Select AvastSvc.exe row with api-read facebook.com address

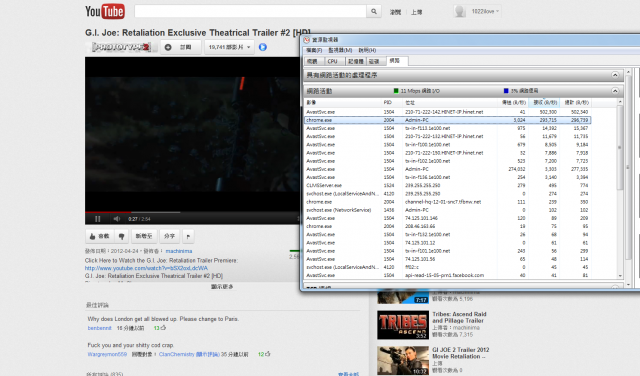click(x=447, y=275)
